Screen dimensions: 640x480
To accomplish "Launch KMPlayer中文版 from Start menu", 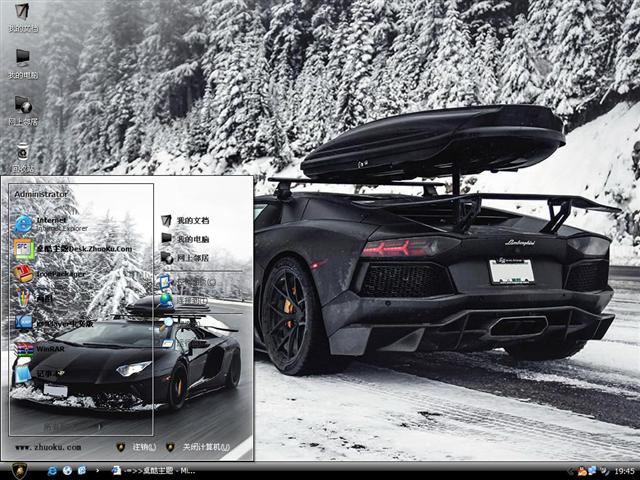I will pos(54,324).
